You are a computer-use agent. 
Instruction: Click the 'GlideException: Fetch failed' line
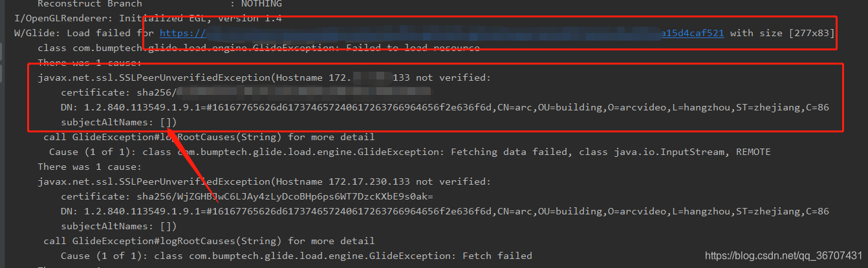click(x=296, y=256)
